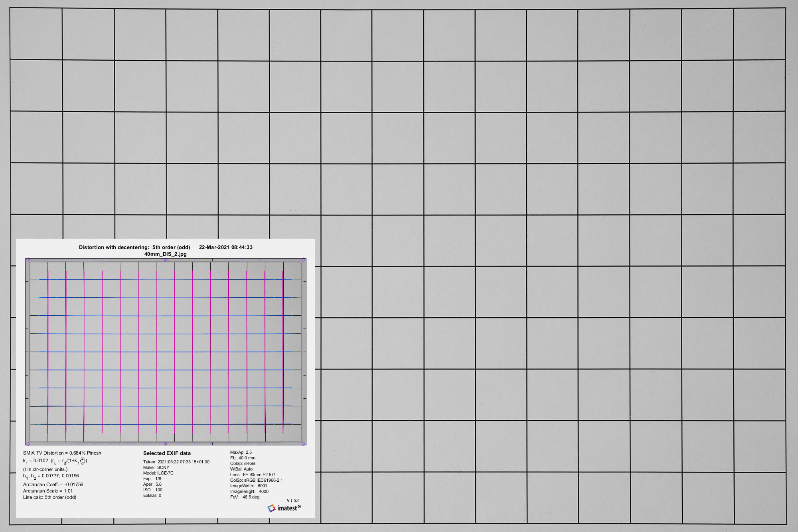Click the Model ILCE-7C entry

pyautogui.click(x=158, y=473)
